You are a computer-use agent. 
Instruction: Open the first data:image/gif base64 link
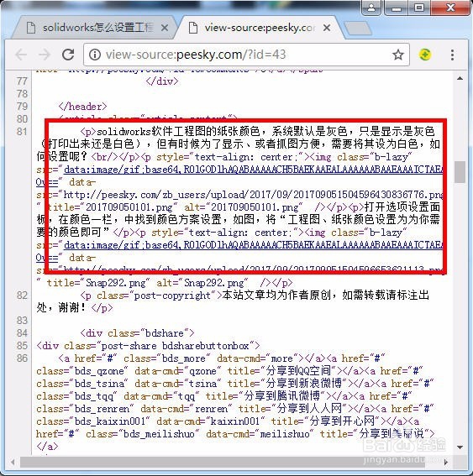pyautogui.click(x=254, y=170)
